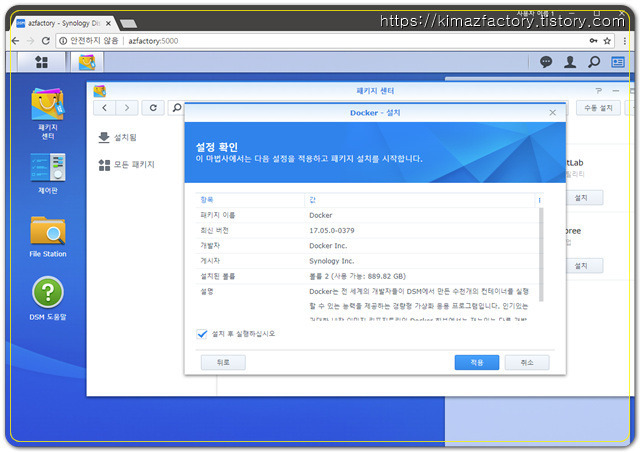Open File Station desktop icon

pyautogui.click(x=48, y=237)
